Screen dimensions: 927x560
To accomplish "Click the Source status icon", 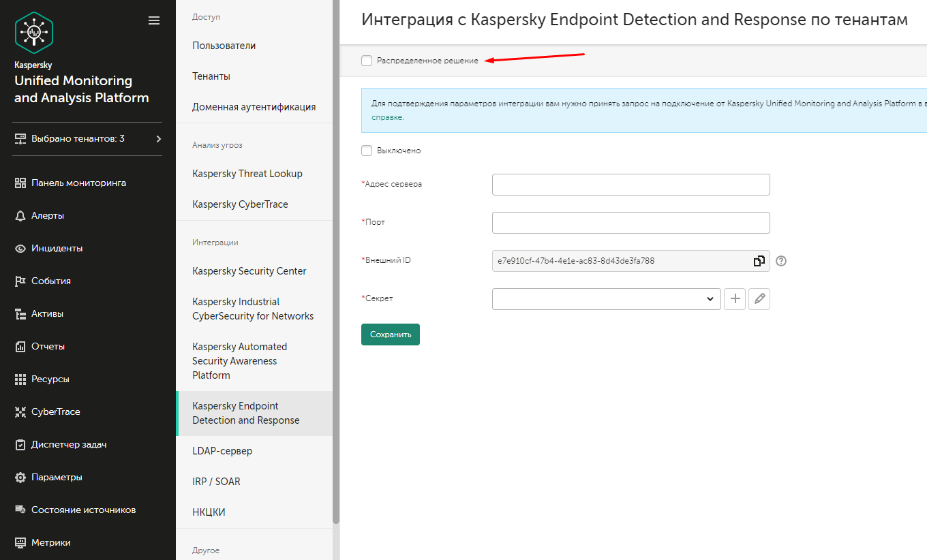I will pyautogui.click(x=20, y=510).
